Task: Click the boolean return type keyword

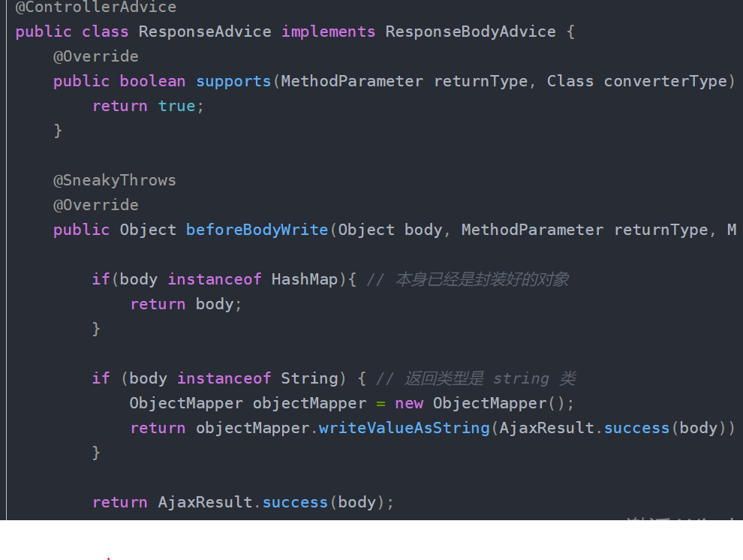Action: click(x=152, y=81)
